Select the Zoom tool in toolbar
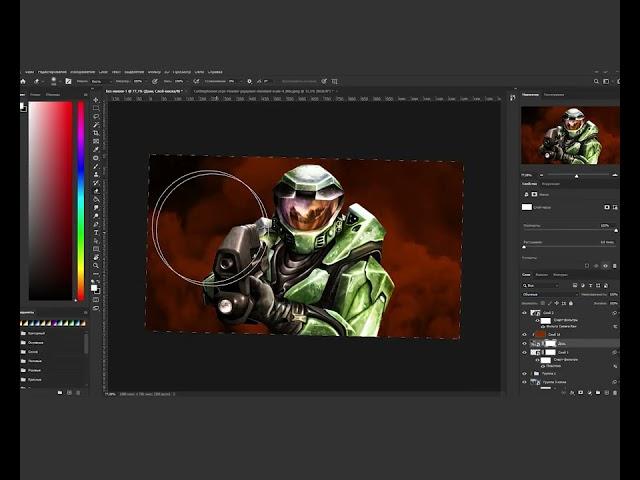 pos(96,266)
